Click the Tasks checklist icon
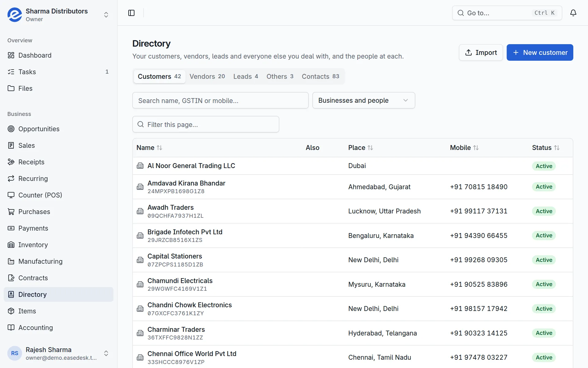The width and height of the screenshot is (588, 368). point(11,72)
